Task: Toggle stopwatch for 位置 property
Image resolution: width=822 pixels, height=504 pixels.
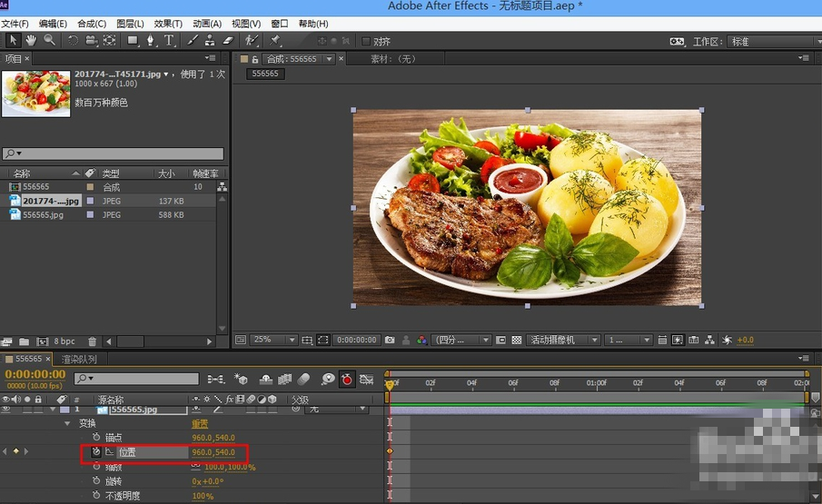Action: (x=96, y=451)
